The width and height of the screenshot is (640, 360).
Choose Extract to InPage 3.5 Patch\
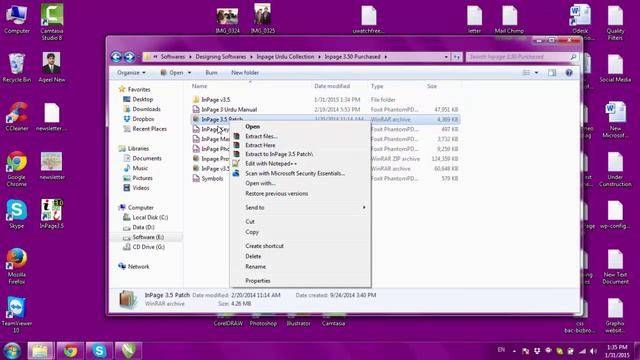(x=300, y=154)
